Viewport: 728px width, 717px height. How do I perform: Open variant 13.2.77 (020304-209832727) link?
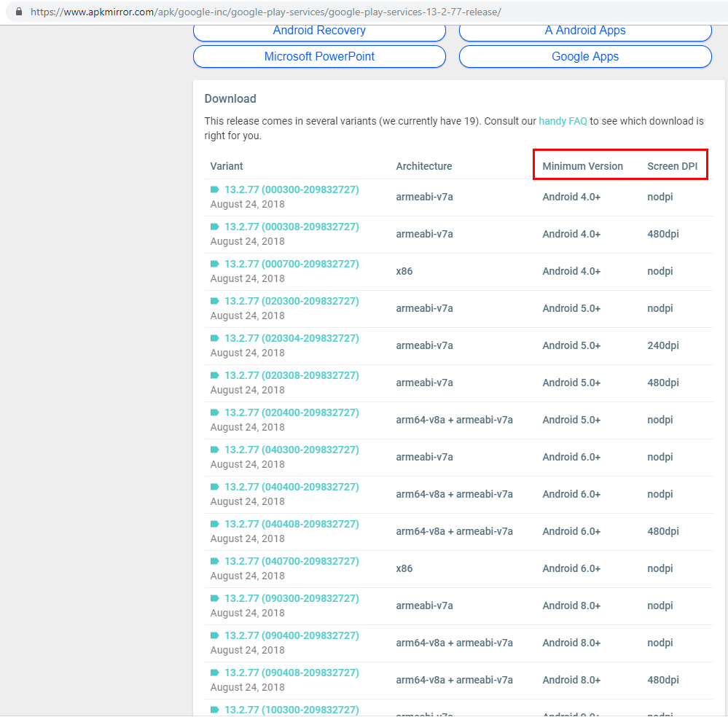(291, 338)
